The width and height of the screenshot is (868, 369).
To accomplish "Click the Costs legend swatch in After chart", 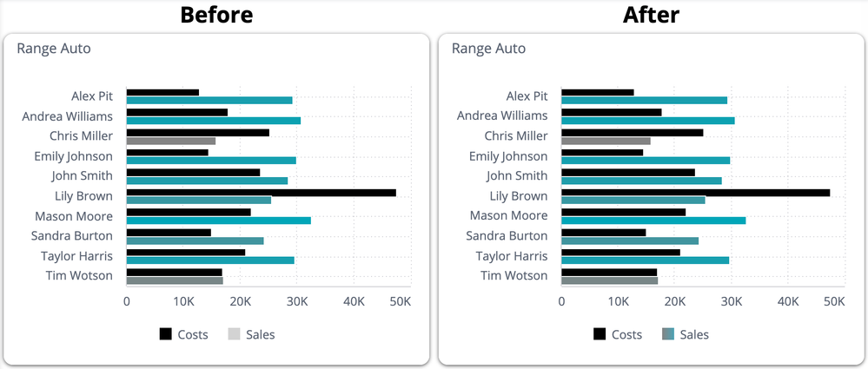I will pyautogui.click(x=600, y=334).
